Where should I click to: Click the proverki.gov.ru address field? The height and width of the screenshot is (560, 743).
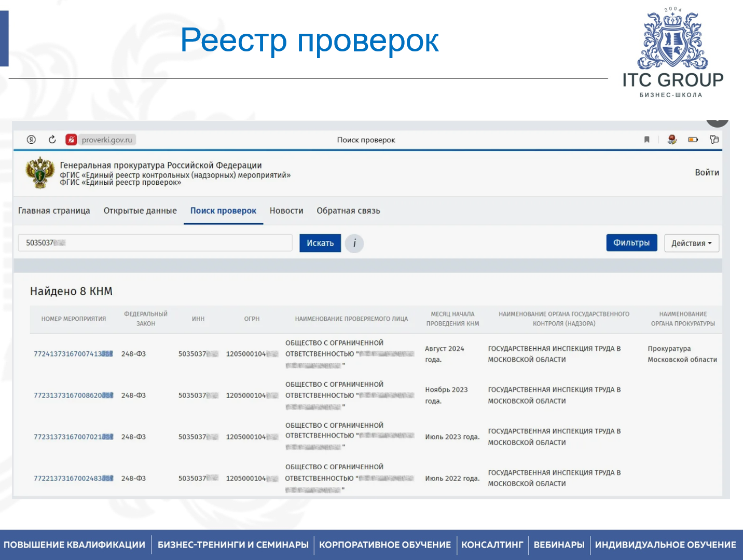tap(107, 140)
